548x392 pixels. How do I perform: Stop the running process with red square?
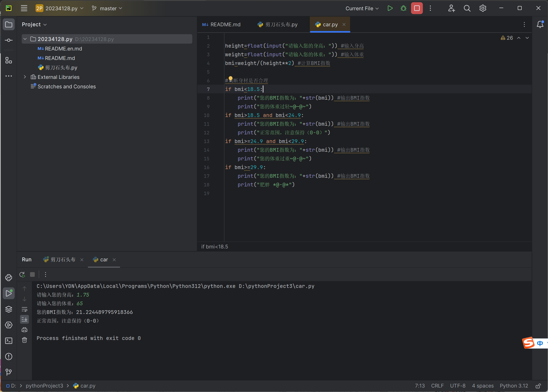point(417,8)
